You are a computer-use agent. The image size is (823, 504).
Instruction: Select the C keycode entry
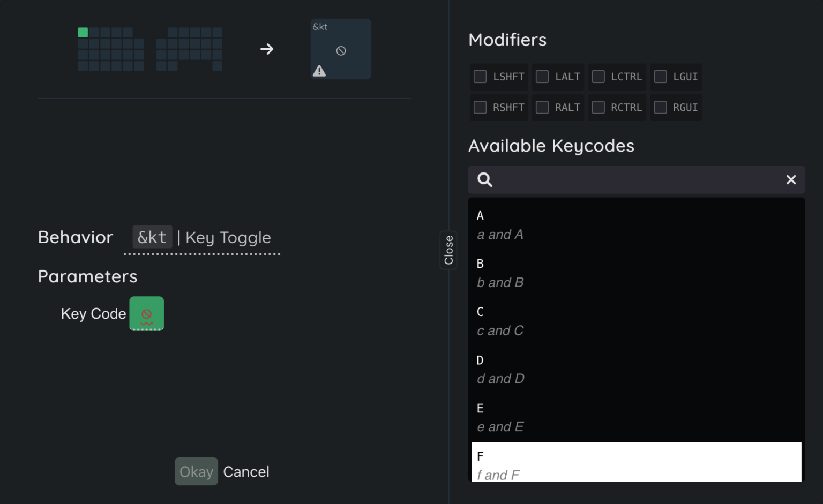pyautogui.click(x=636, y=321)
